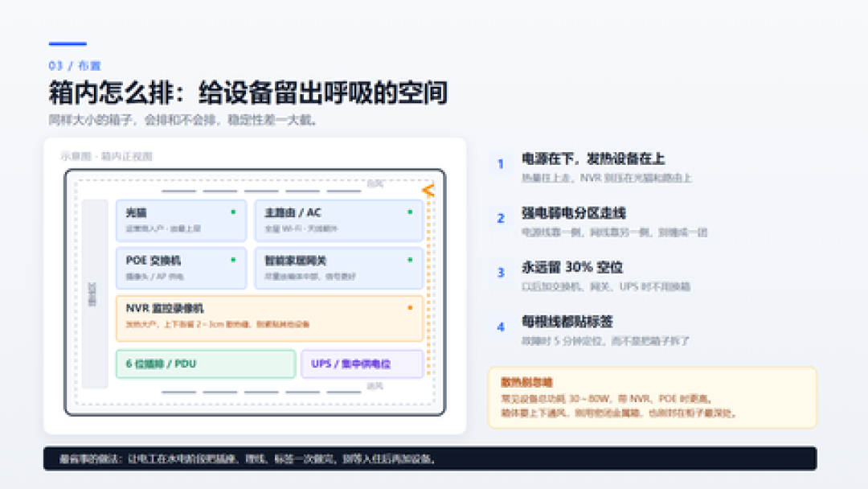
Task: Select the 光猫 device card
Action: (181, 220)
